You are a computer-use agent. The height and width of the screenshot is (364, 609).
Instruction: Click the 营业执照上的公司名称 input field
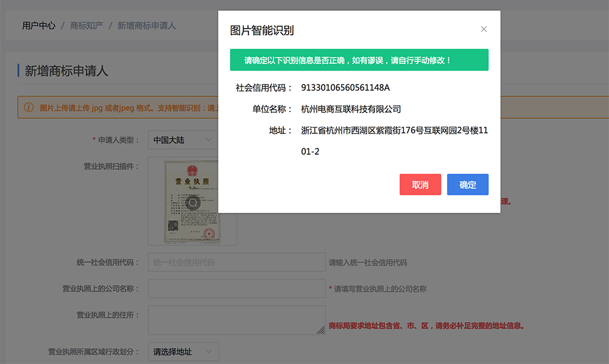pos(236,289)
